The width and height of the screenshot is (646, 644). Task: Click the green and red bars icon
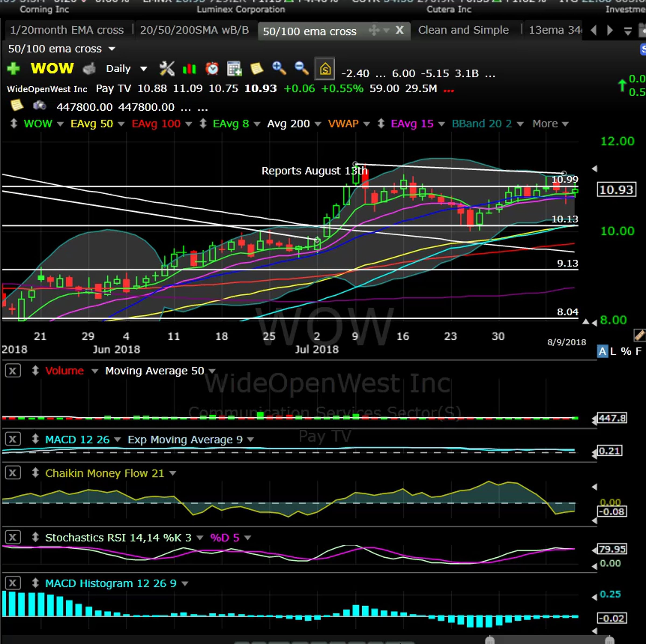coord(189,69)
